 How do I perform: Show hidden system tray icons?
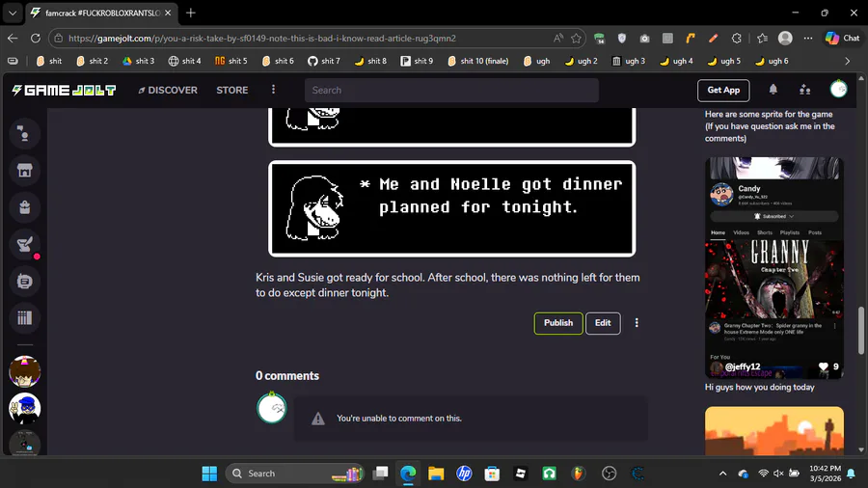(x=722, y=474)
